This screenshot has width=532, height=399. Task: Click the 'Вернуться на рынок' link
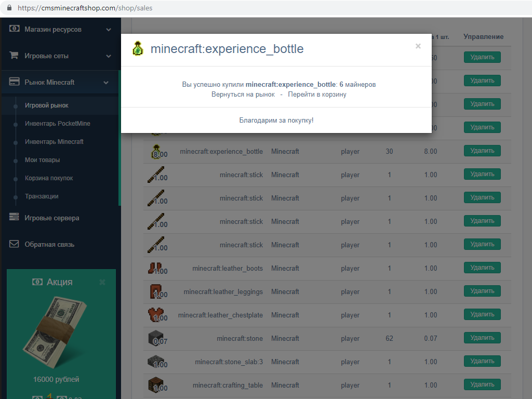(243, 95)
